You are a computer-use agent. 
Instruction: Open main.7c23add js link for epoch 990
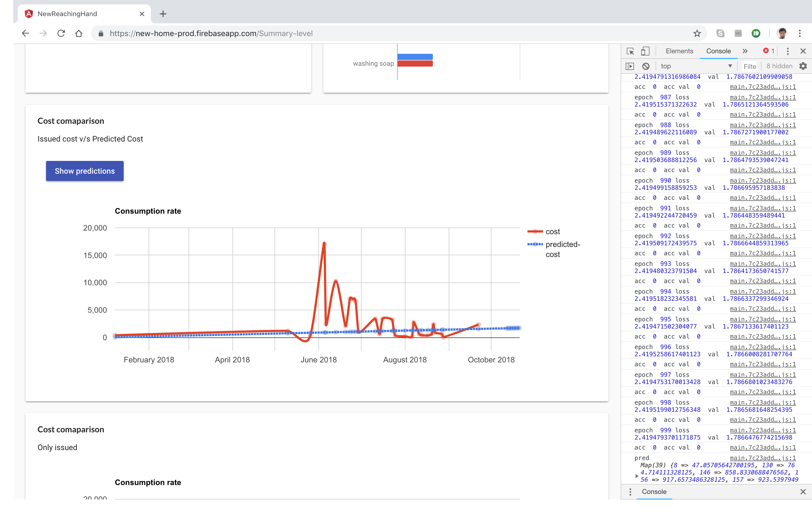(x=762, y=181)
